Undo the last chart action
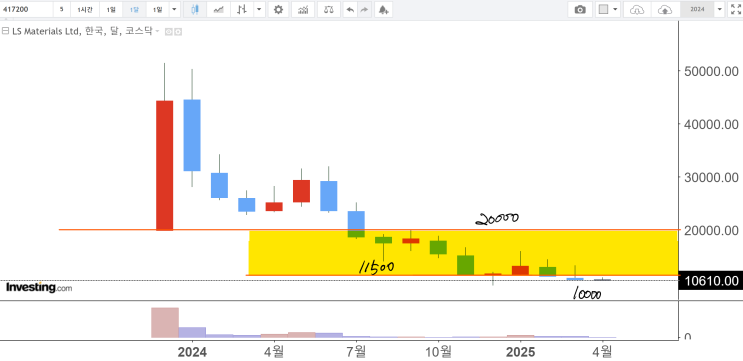Screen dimensions: 743x361 [350, 9]
